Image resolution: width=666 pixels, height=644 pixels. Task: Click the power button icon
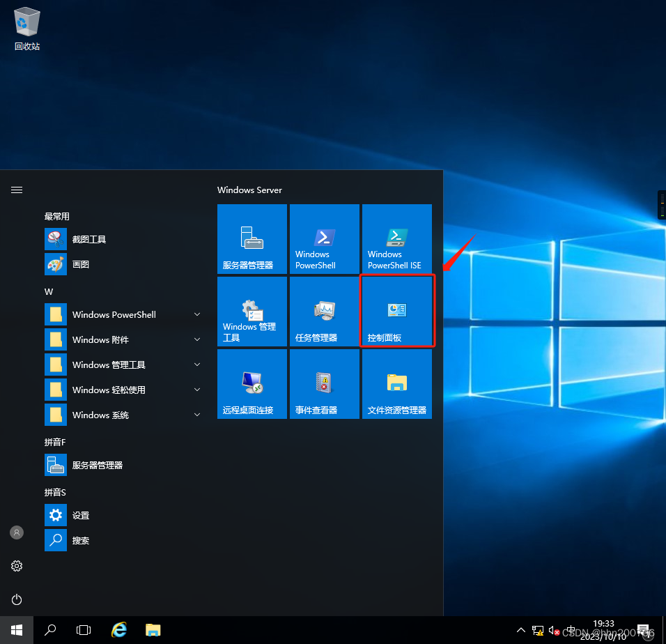click(17, 599)
